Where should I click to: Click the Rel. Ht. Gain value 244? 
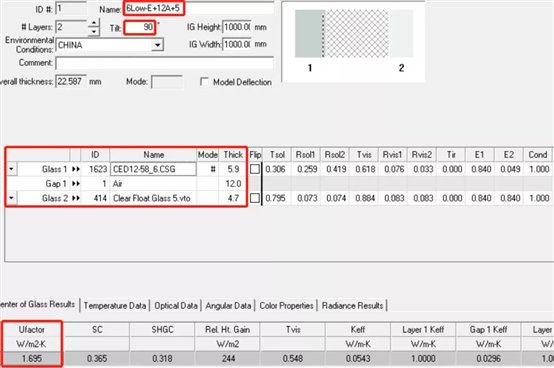click(x=228, y=358)
